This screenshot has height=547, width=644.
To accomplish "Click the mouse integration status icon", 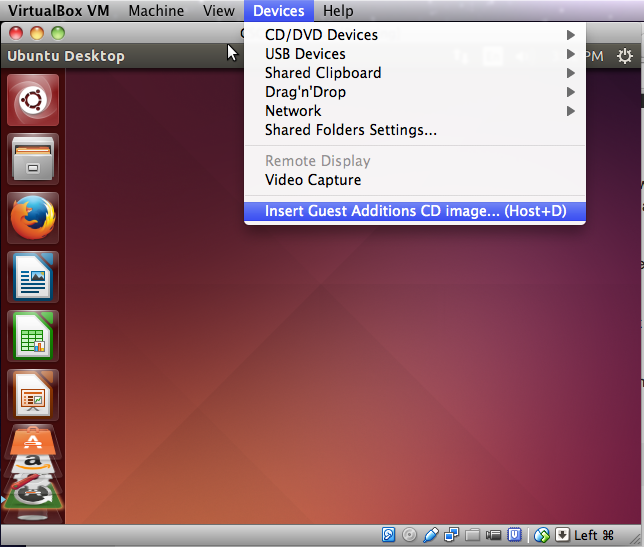I will [542, 535].
